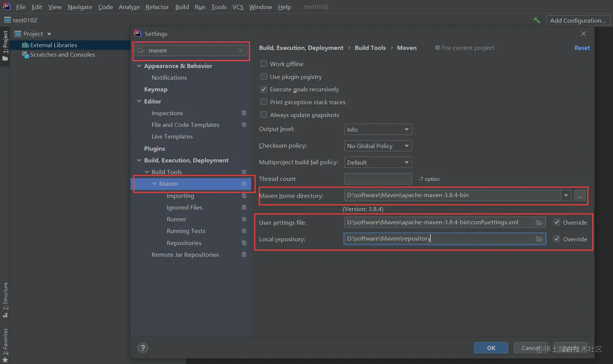This screenshot has width=613, height=364.
Task: Click the project-level icon beside Remote Jar Repositories
Action: (x=244, y=255)
